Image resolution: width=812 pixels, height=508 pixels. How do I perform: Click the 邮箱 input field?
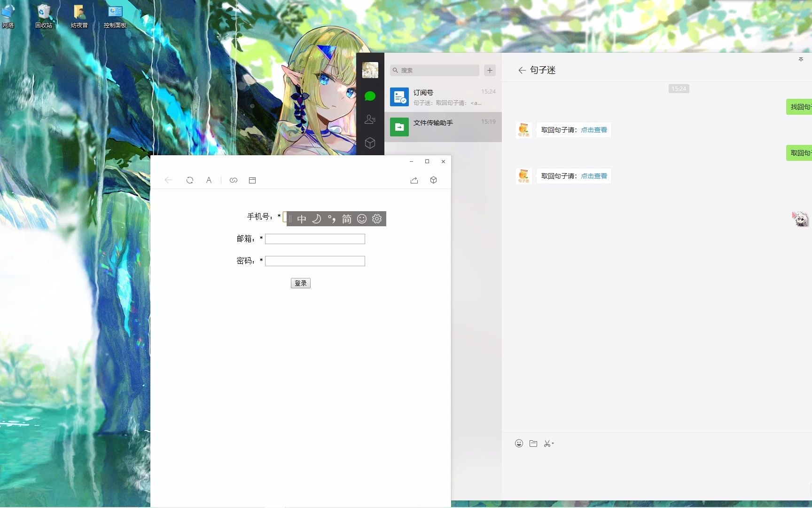point(315,239)
